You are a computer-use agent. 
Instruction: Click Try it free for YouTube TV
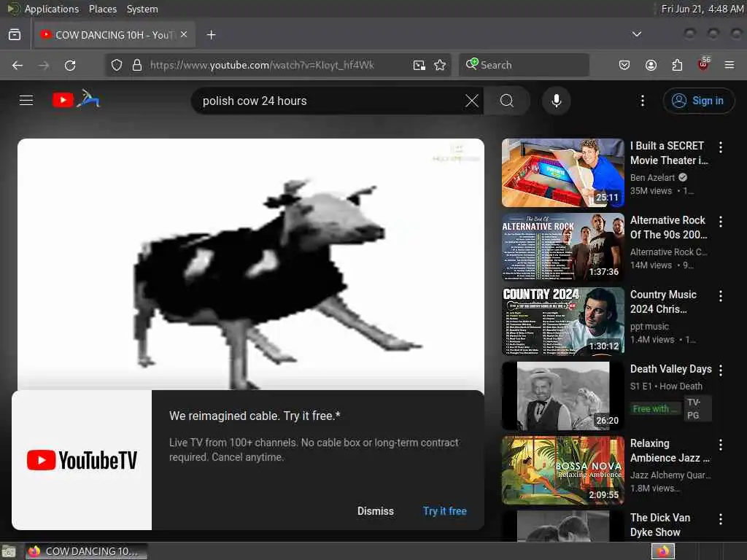click(444, 511)
